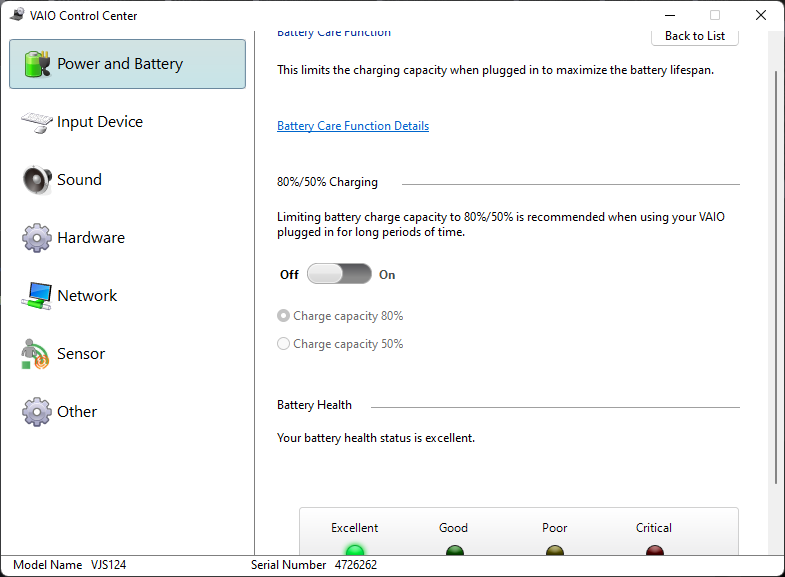Screen dimensions: 785x577
Task: Click the 'Off' label beside the switch
Action: pos(289,275)
